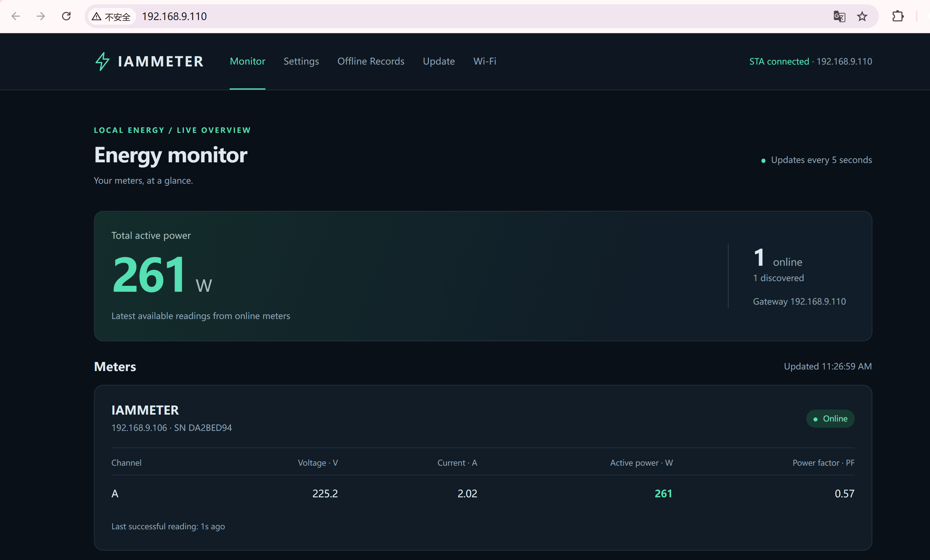Open the Google Translate page icon
The height and width of the screenshot is (560, 930).
tap(839, 17)
